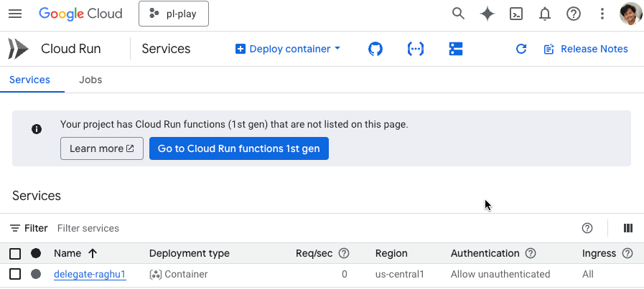
Task: Select all services checkbox in header
Action: (15, 253)
